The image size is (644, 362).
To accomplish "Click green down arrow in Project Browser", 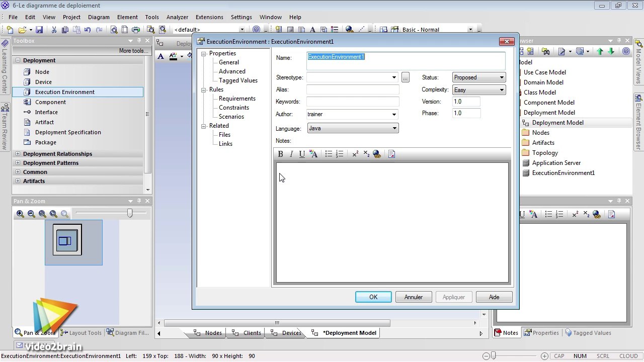I will click(611, 51).
